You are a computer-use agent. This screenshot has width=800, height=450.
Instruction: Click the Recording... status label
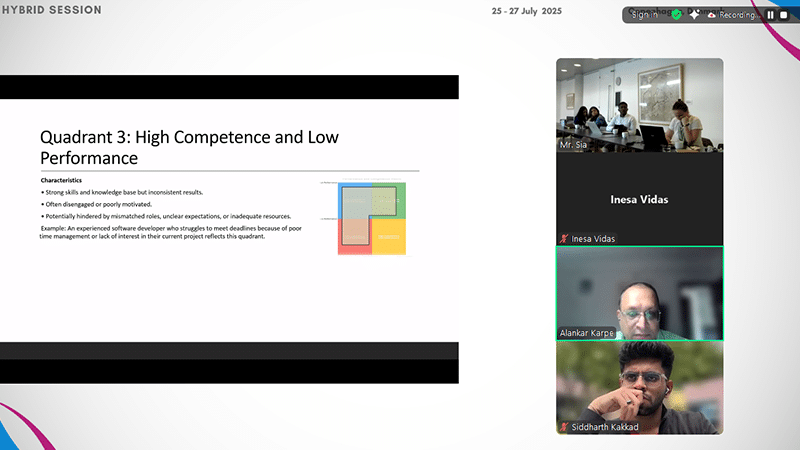click(x=739, y=15)
